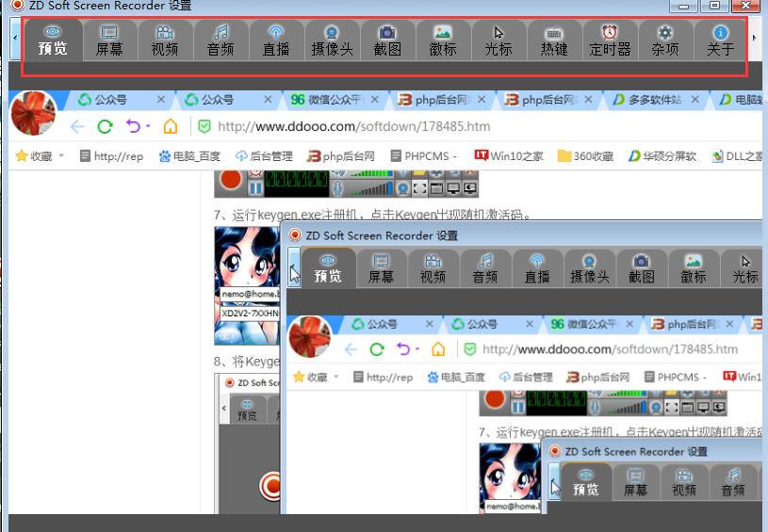Select the 截图 camera tab in the top bar
The height and width of the screenshot is (532, 768).
tap(387, 40)
